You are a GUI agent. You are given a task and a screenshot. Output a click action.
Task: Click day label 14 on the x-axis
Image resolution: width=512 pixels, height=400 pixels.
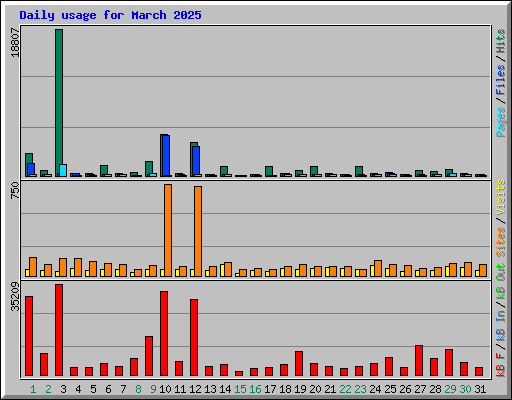tap(225, 389)
